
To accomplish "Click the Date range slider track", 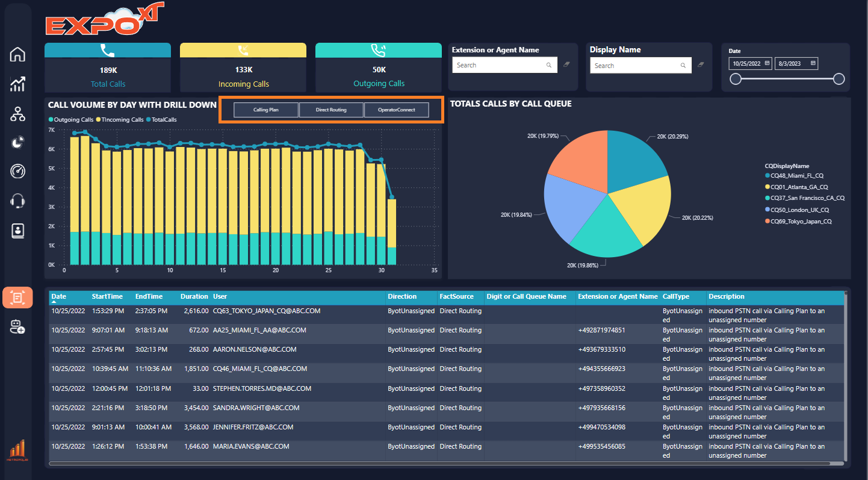I will (787, 79).
